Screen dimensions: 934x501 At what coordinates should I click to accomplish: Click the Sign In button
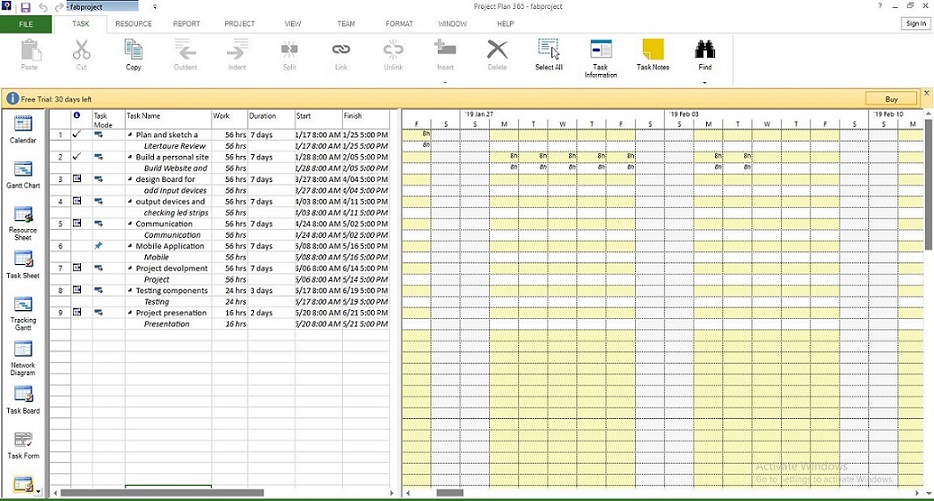(x=916, y=23)
